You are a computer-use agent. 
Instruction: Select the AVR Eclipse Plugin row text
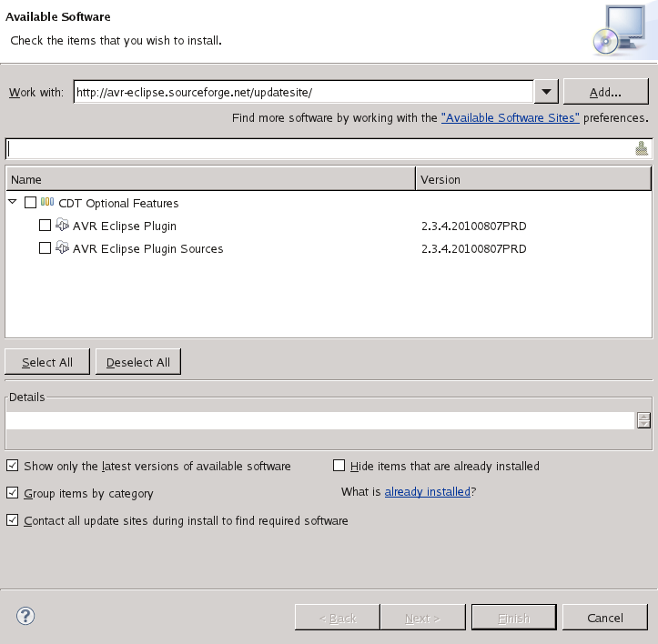124,226
